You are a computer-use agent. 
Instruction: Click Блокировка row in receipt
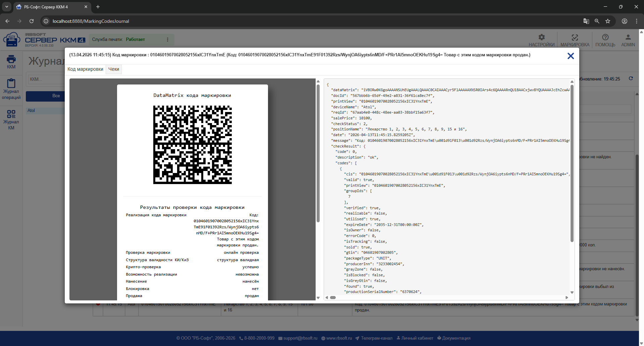click(x=192, y=289)
